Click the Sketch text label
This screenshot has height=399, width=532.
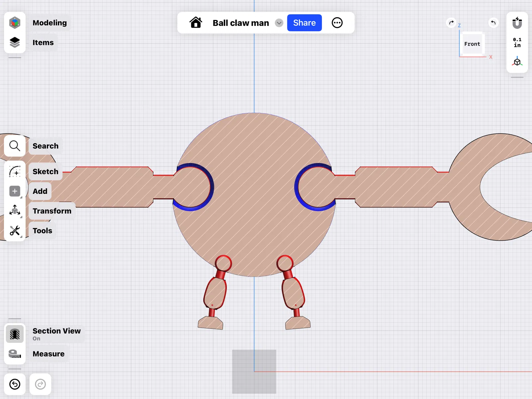click(x=46, y=172)
